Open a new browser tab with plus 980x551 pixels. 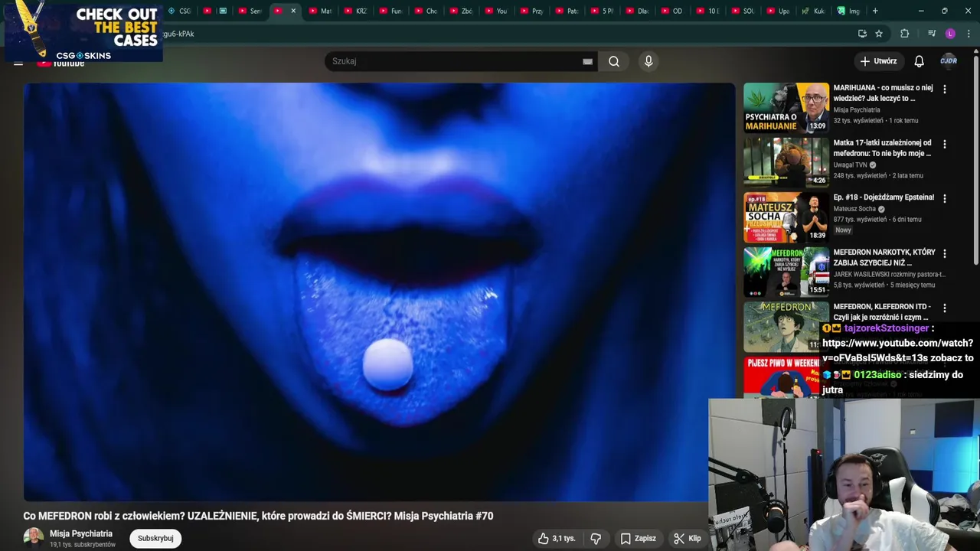click(x=875, y=11)
